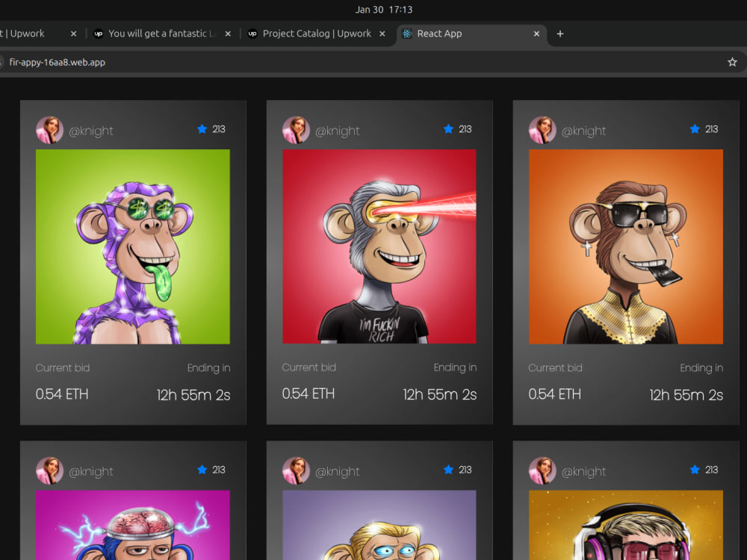Click the profile avatar on the laser-eyes ape card
The height and width of the screenshot is (560, 747).
tap(296, 129)
